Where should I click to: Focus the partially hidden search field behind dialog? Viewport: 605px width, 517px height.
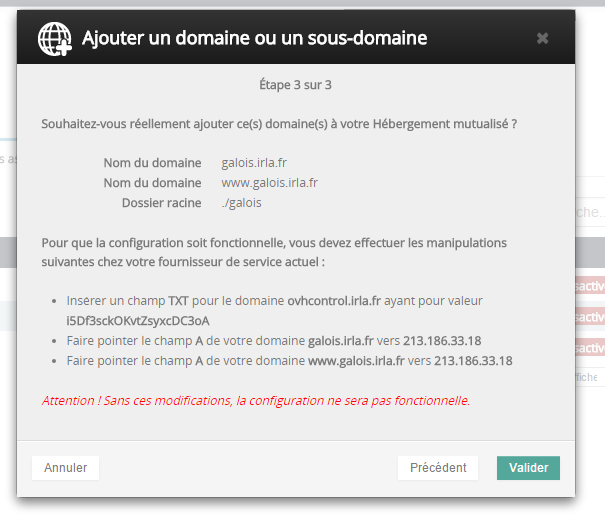click(x=590, y=212)
